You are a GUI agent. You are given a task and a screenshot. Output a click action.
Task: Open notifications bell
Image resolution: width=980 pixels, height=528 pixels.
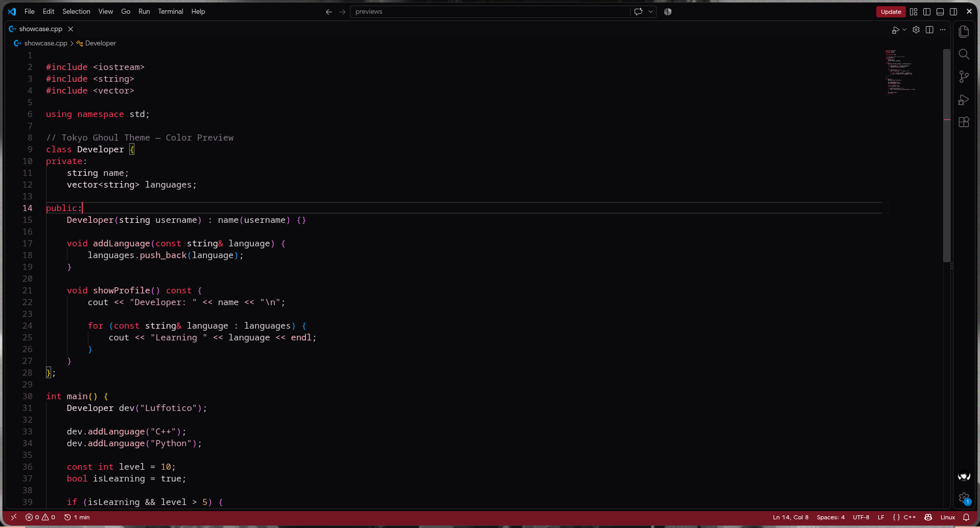[x=966, y=517]
